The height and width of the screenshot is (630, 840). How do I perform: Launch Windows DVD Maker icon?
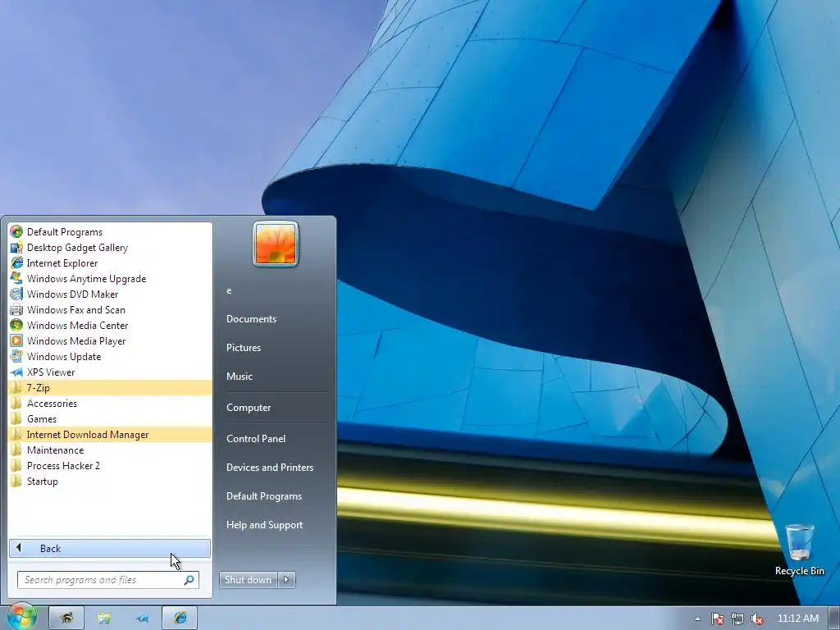click(16, 294)
